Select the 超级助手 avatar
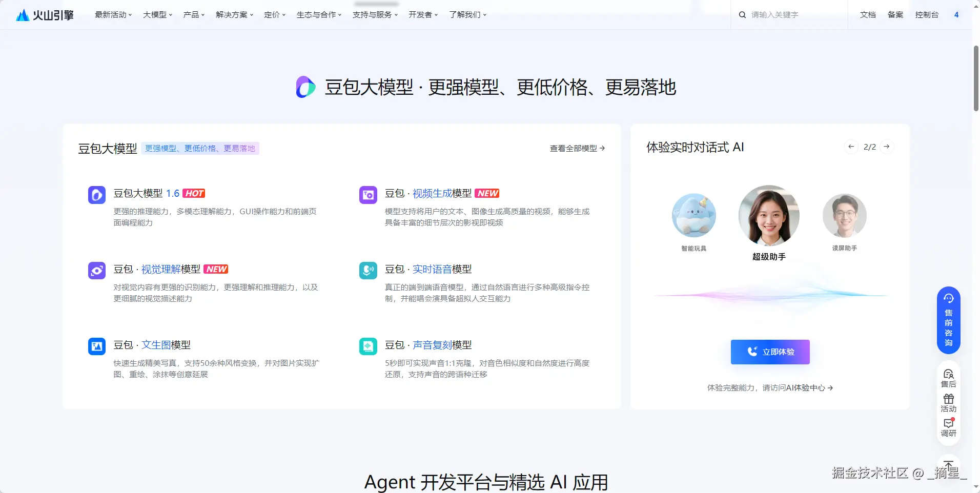 pyautogui.click(x=769, y=215)
